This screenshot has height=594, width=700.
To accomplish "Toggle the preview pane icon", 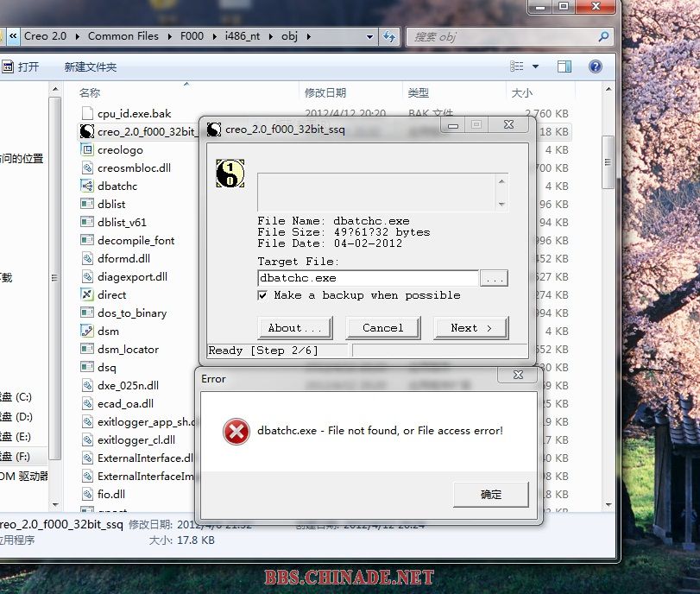I will (x=564, y=66).
